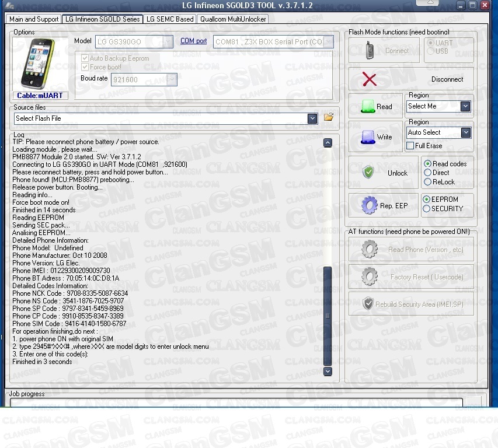
Task: Click the red X Disconnect icon
Action: pyautogui.click(x=370, y=79)
